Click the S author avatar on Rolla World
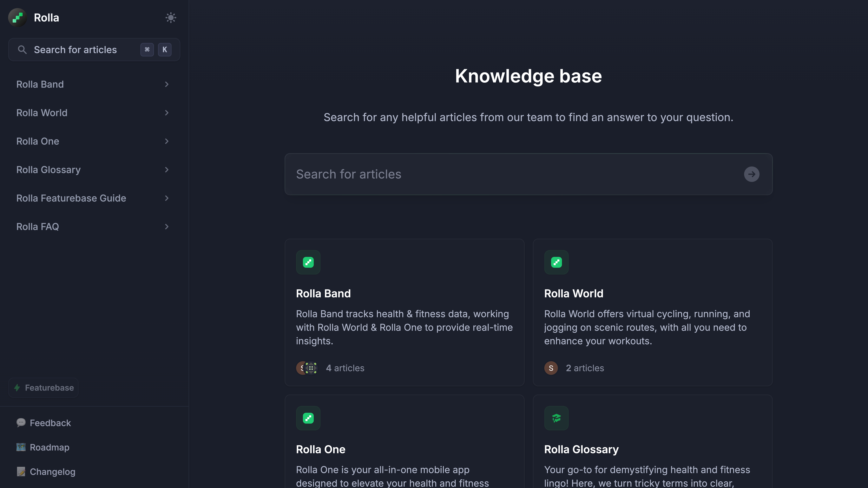This screenshot has height=488, width=868. [551, 368]
